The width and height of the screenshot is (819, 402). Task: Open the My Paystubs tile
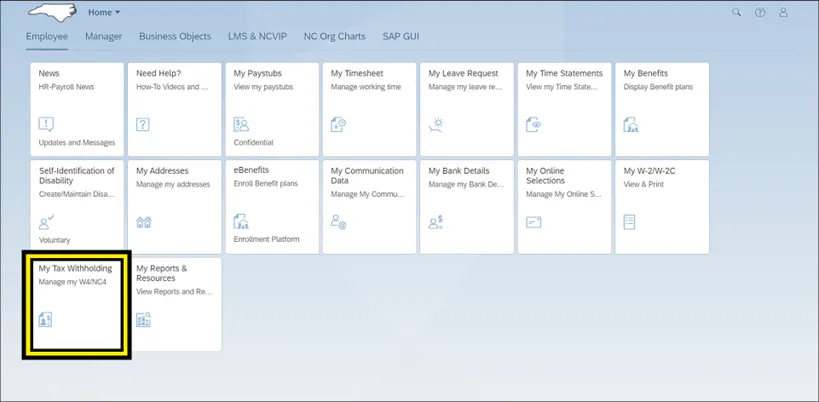pyautogui.click(x=271, y=109)
